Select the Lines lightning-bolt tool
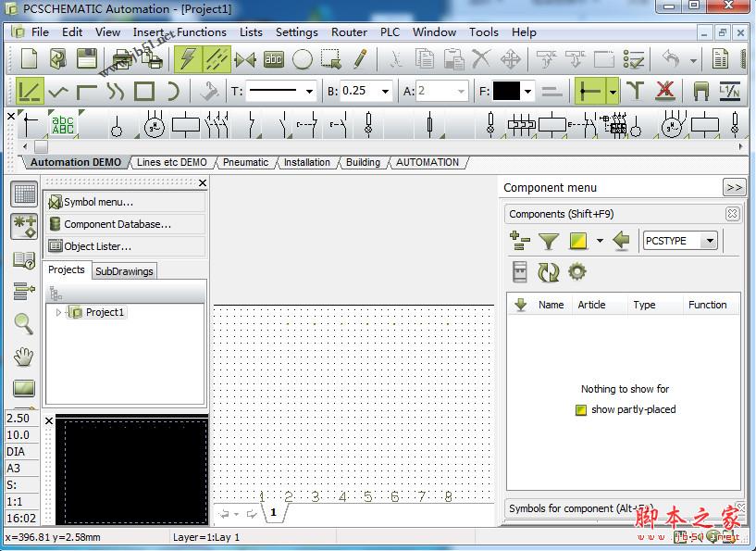The height and width of the screenshot is (551, 756). (x=188, y=59)
